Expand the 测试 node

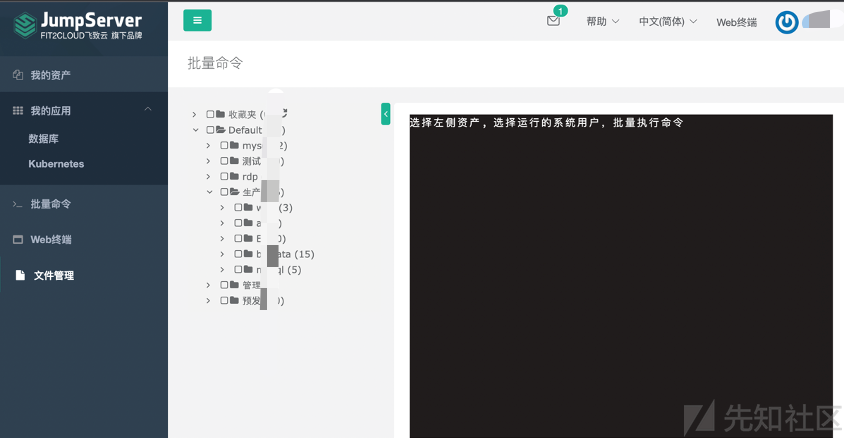[x=208, y=161]
